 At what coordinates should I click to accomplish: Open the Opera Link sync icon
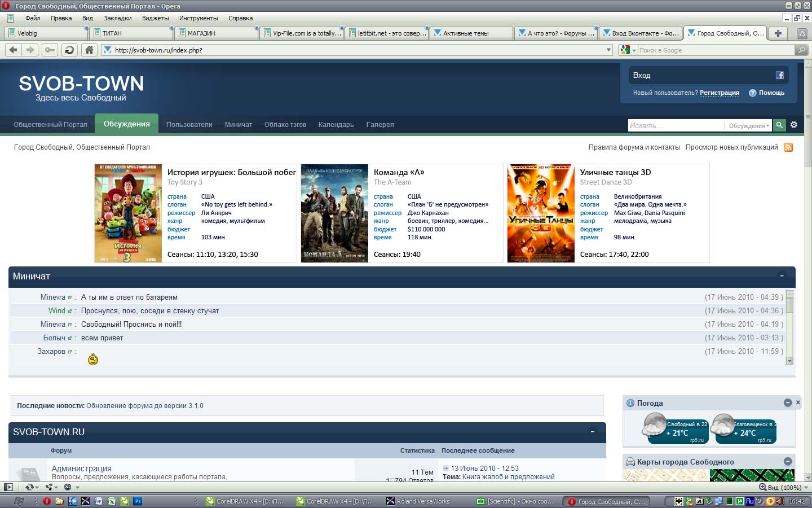pos(29,487)
